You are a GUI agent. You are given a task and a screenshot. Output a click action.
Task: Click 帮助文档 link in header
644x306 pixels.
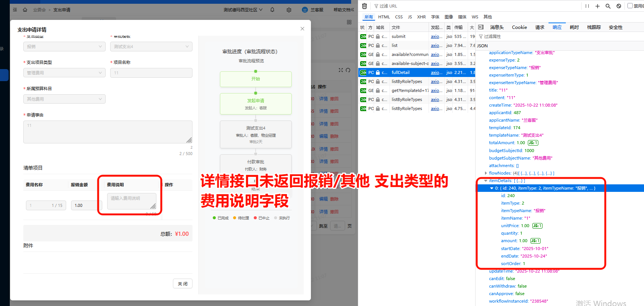pos(343,10)
